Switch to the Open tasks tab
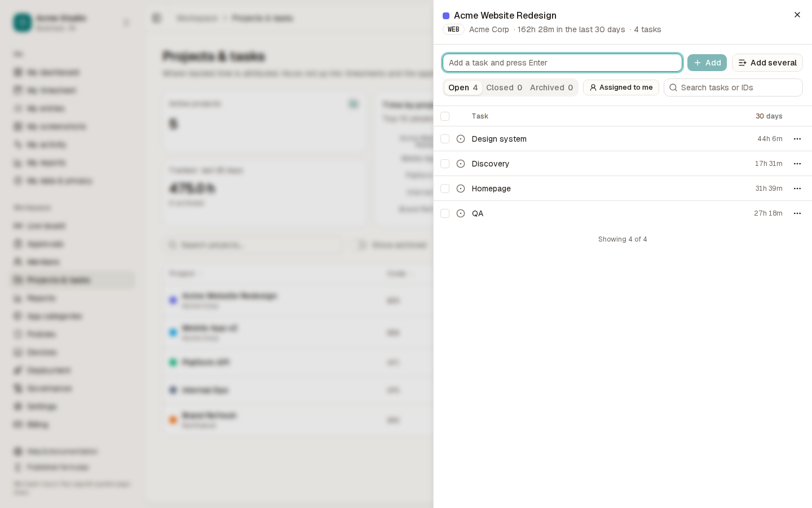 463,87
